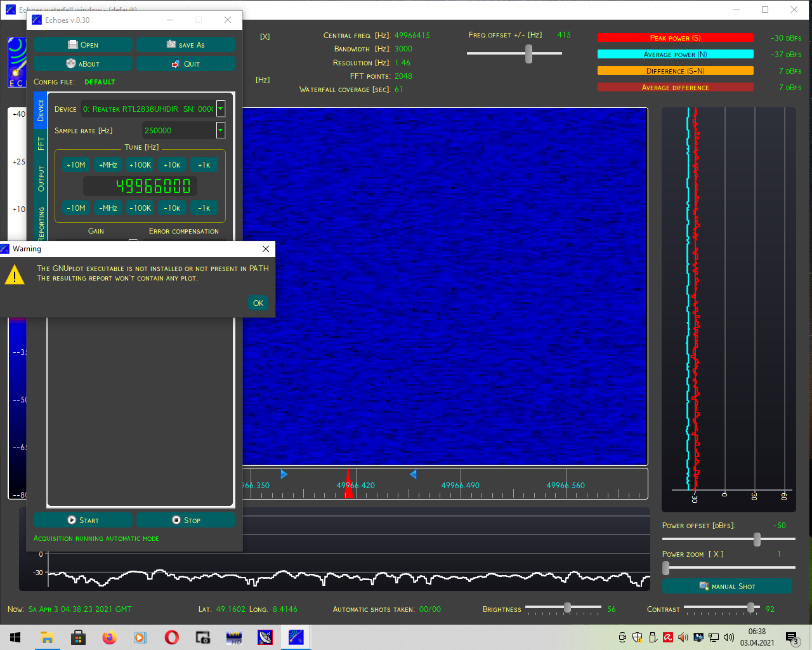Take a Manual Shot
The width and height of the screenshot is (812, 650).
point(727,586)
